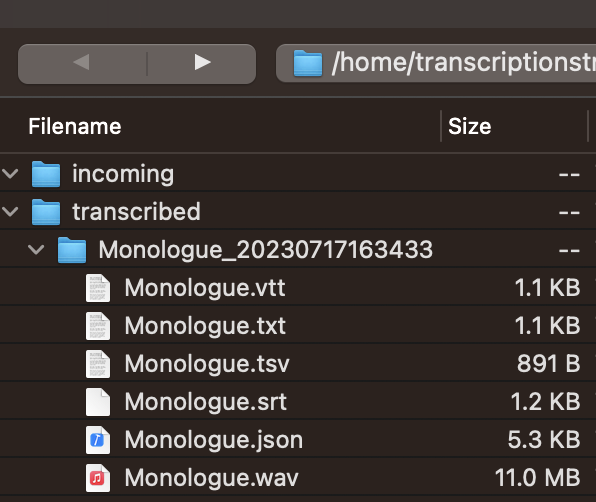Click the Monologue_20230717163433 folder icon
The width and height of the screenshot is (596, 502).
[x=72, y=250]
